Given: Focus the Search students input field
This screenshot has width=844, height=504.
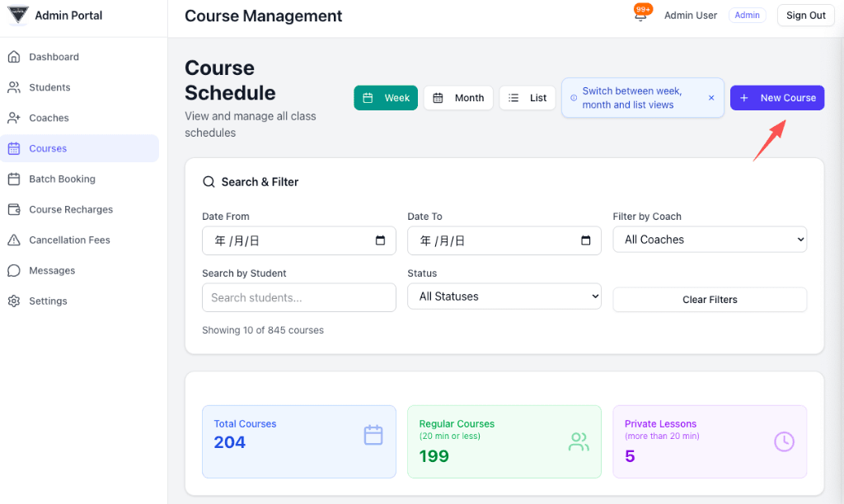Looking at the screenshot, I should coord(298,297).
